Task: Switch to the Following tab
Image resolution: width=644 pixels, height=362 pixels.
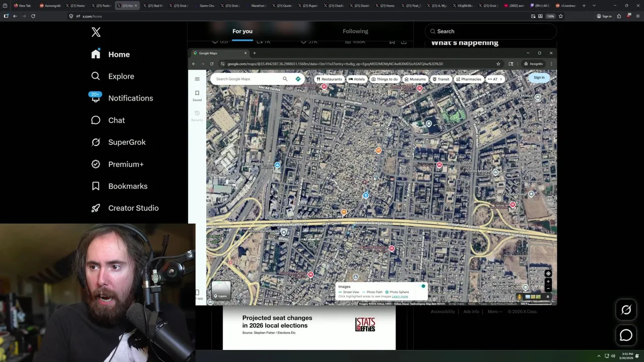Action: click(x=355, y=31)
